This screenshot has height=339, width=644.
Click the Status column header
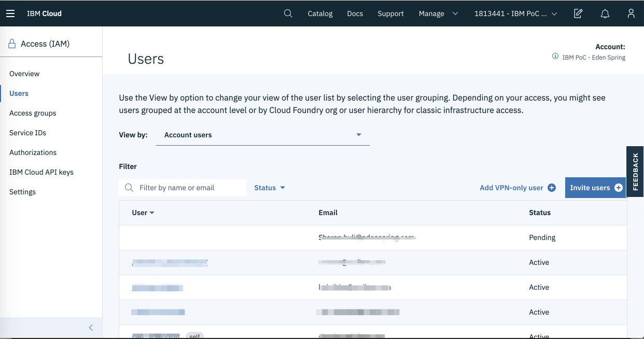coord(540,213)
